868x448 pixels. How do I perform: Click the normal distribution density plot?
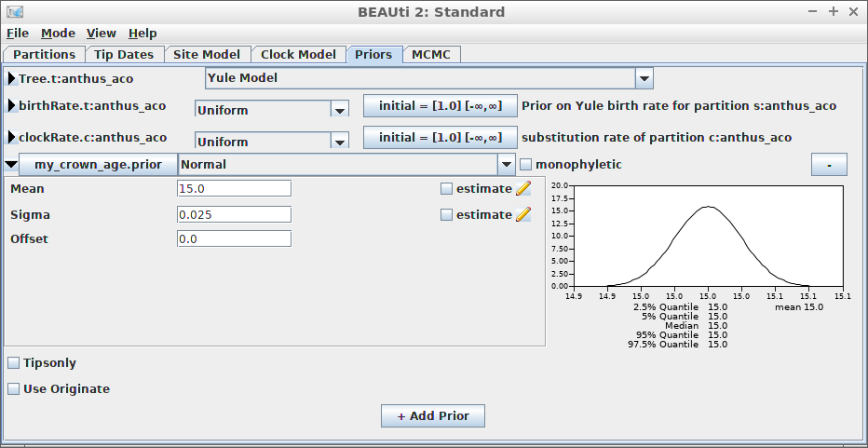[708, 236]
